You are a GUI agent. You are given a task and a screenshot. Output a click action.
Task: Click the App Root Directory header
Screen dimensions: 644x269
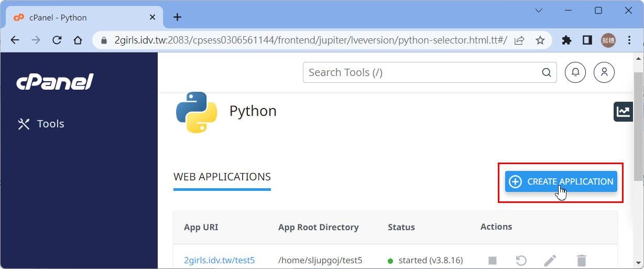318,227
